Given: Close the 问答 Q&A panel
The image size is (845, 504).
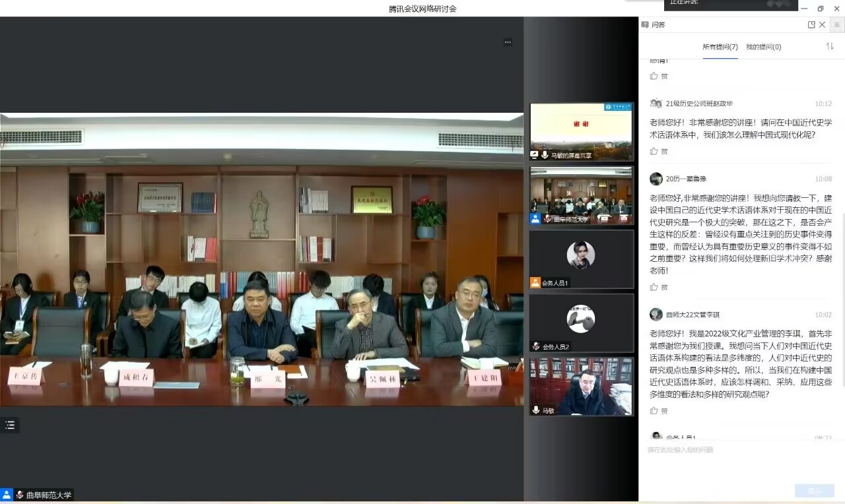Looking at the screenshot, I should point(822,25).
